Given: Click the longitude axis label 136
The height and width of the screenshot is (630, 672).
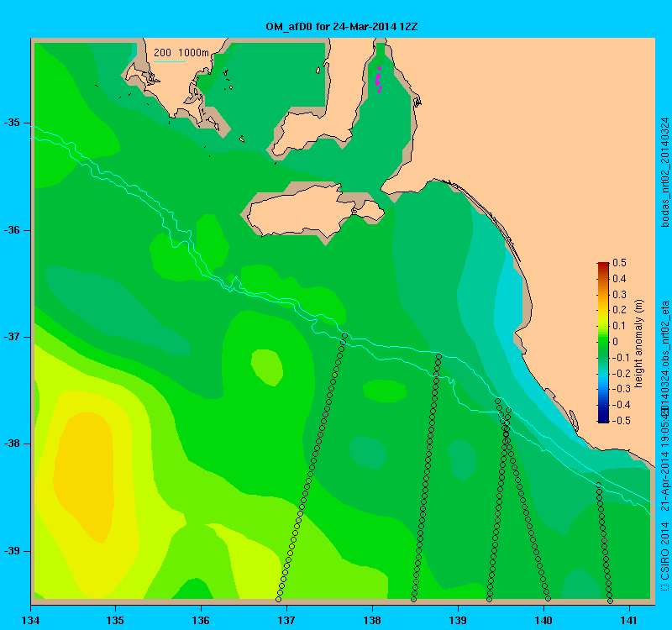Looking at the screenshot, I should [201, 620].
